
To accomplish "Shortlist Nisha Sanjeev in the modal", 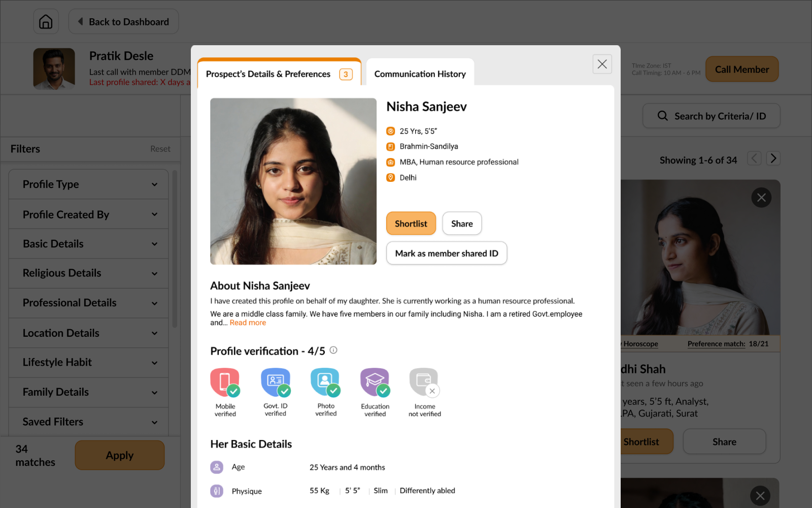I will coord(411,224).
